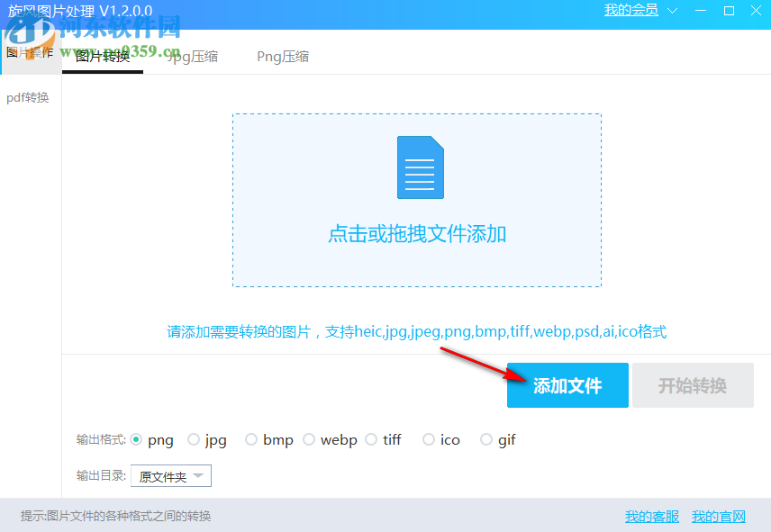Viewport: 771px width, 532px height.
Task: Expand the 我的会员 dropdown arrow
Action: [x=671, y=11]
